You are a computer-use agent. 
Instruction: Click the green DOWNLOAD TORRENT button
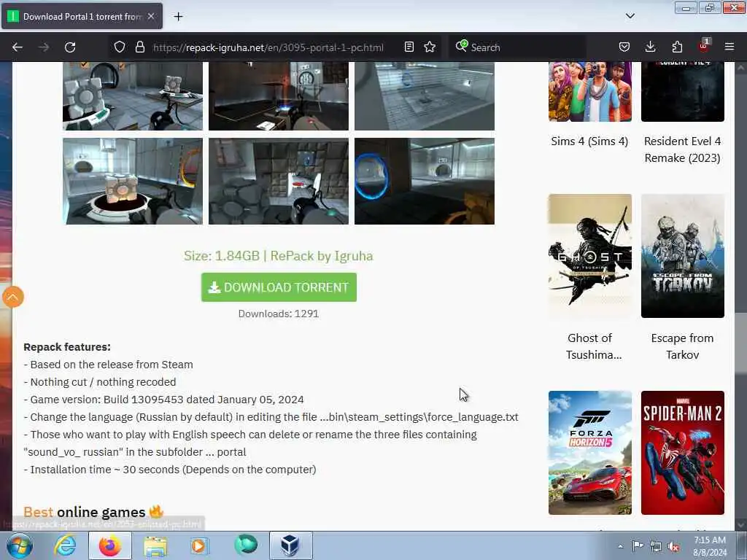(279, 287)
